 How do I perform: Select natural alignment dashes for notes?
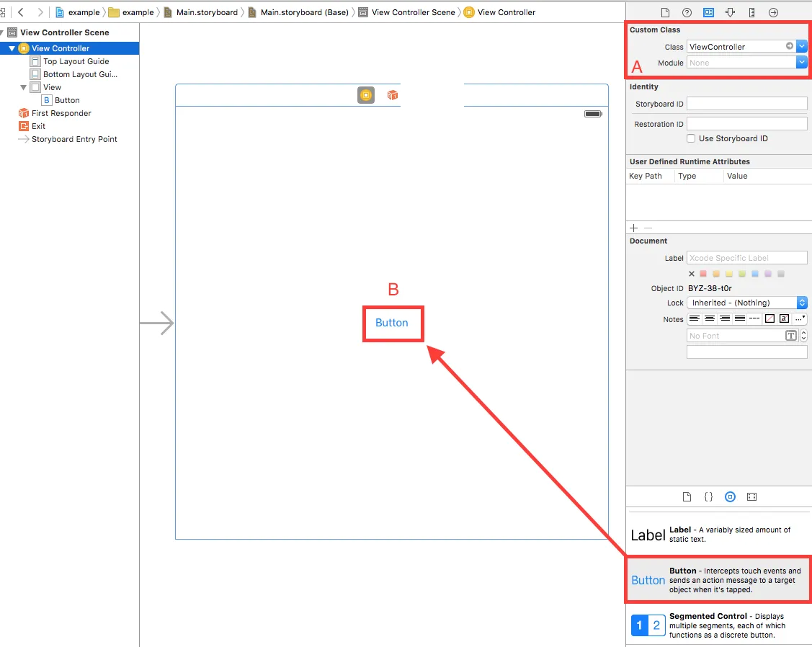(x=754, y=318)
